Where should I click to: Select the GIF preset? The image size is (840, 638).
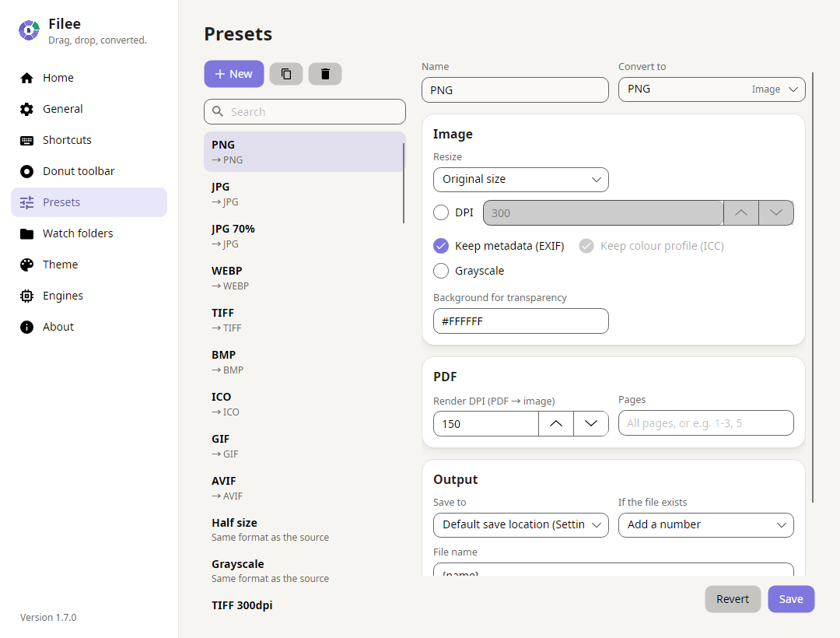[x=304, y=446]
